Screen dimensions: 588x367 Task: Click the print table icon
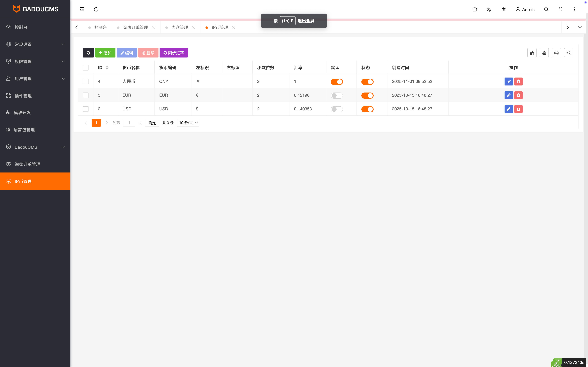point(556,53)
